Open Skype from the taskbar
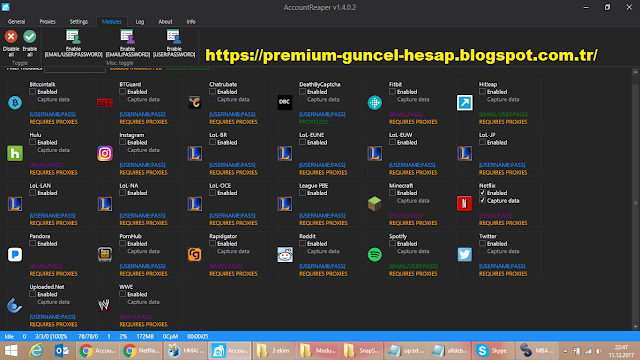This screenshot has width=640, height=360. pos(492,351)
